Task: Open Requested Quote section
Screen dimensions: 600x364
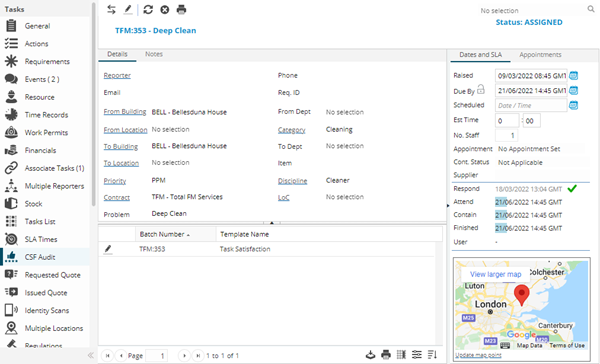Action: (x=52, y=275)
